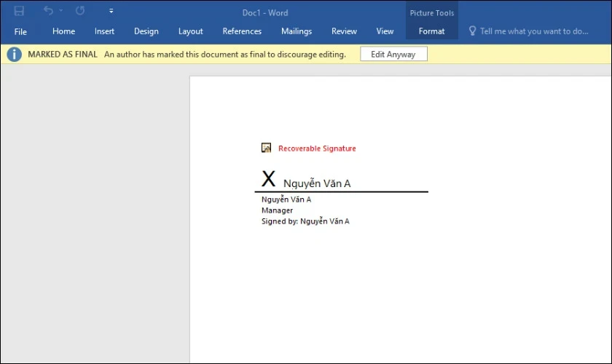Click the signature icon beside Recoverable Signature

click(x=267, y=148)
